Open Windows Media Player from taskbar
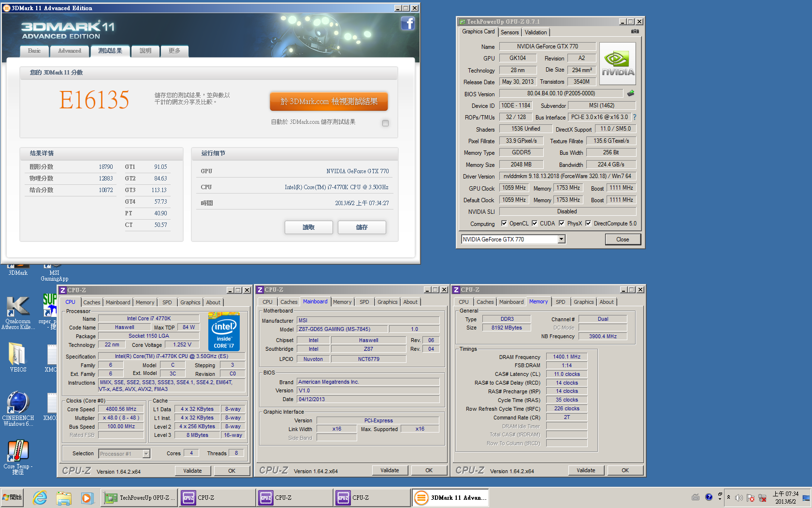This screenshot has width=812, height=508. pyautogui.click(x=87, y=497)
